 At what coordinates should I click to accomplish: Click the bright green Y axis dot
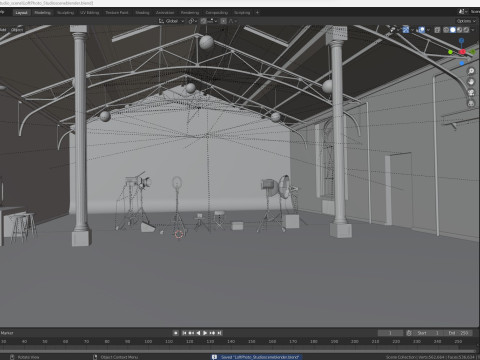click(x=450, y=52)
